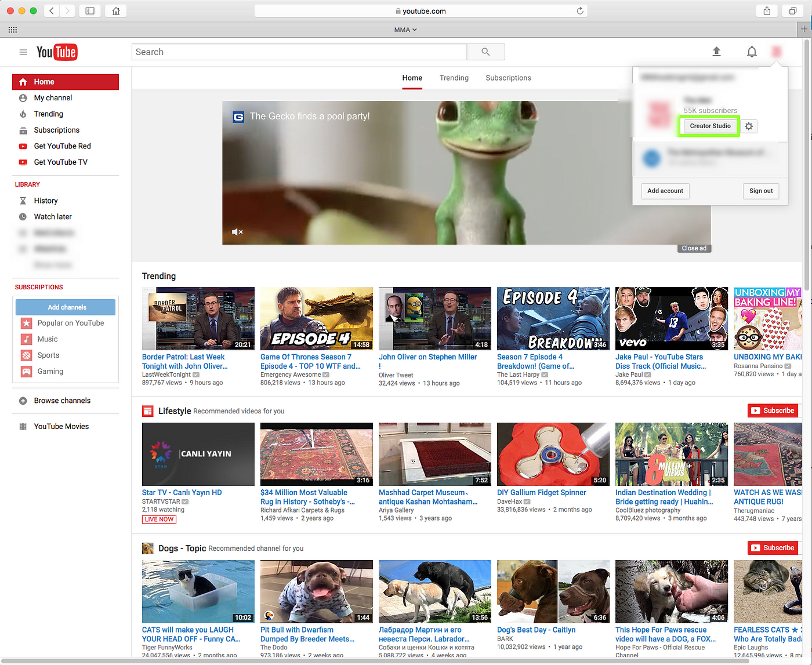Click Safari home icon
Image resolution: width=812 pixels, height=665 pixels.
point(116,10)
